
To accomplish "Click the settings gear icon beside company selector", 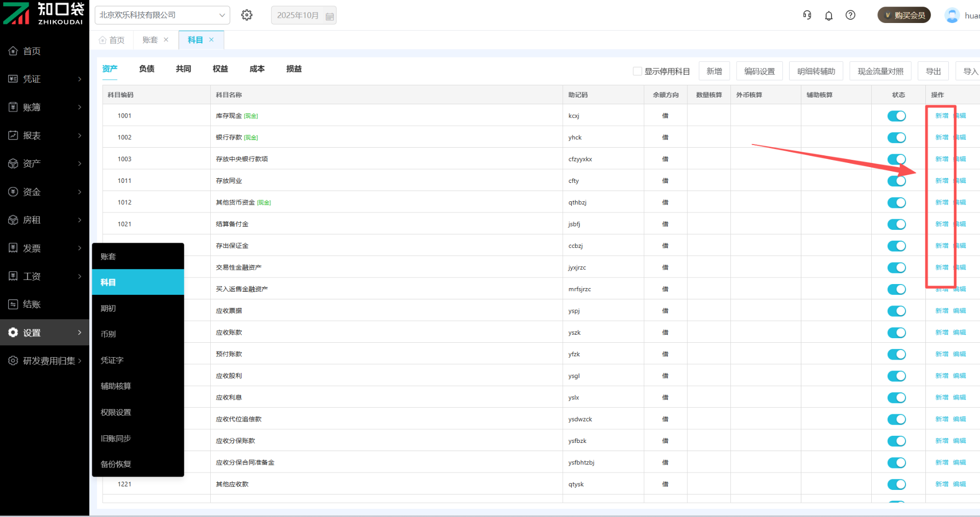I will [x=247, y=15].
